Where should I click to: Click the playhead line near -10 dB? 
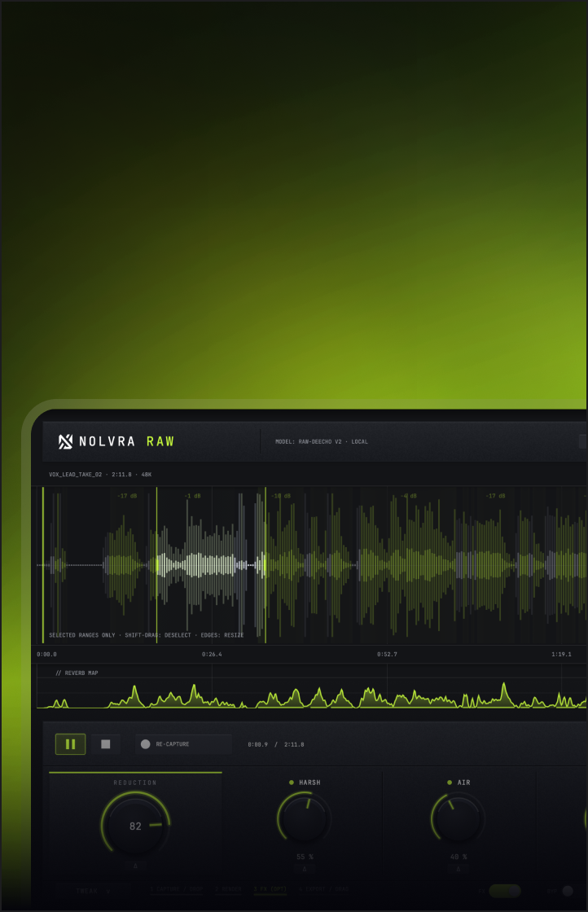click(x=265, y=565)
